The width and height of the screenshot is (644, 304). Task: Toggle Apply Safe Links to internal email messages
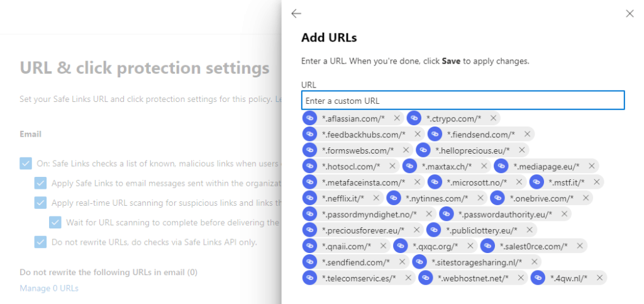[x=40, y=183]
